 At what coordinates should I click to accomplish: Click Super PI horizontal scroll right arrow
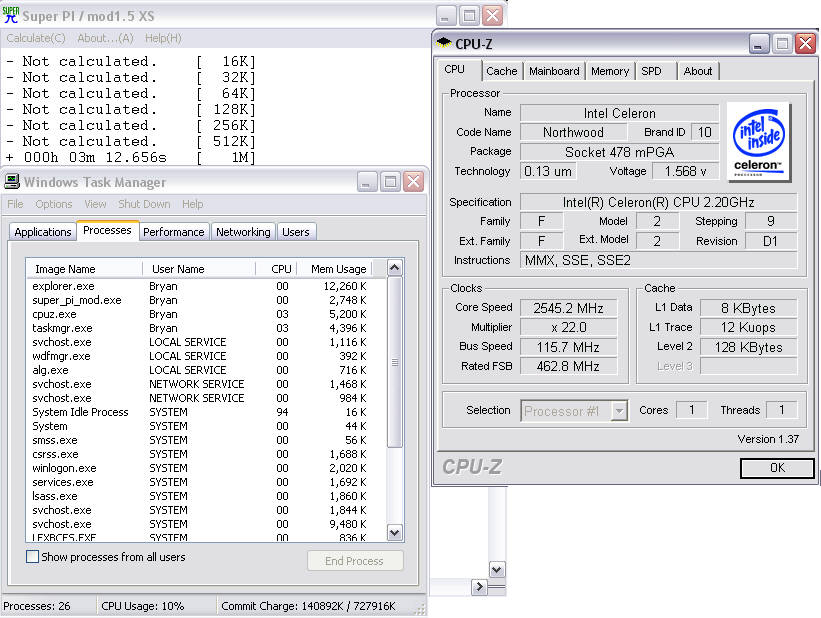point(479,587)
